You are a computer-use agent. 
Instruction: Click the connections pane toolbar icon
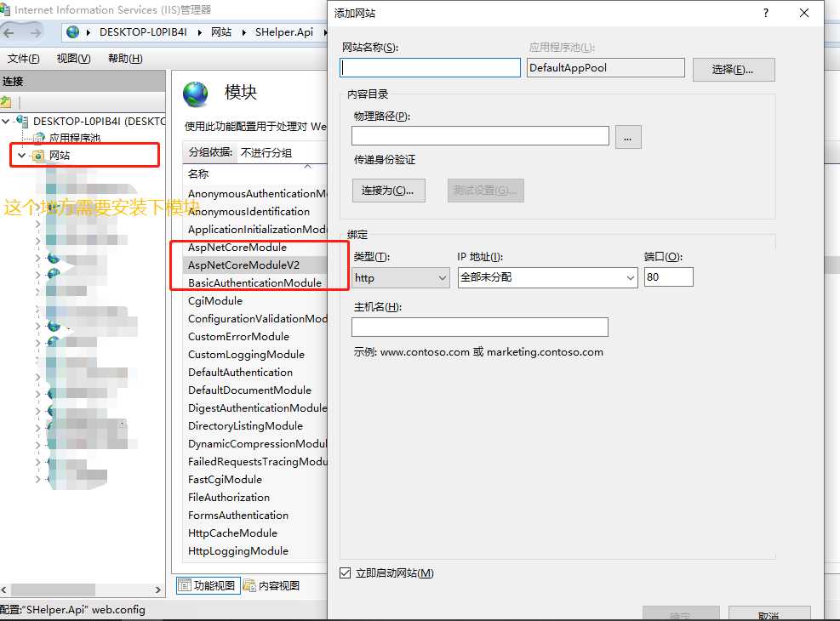click(6, 101)
